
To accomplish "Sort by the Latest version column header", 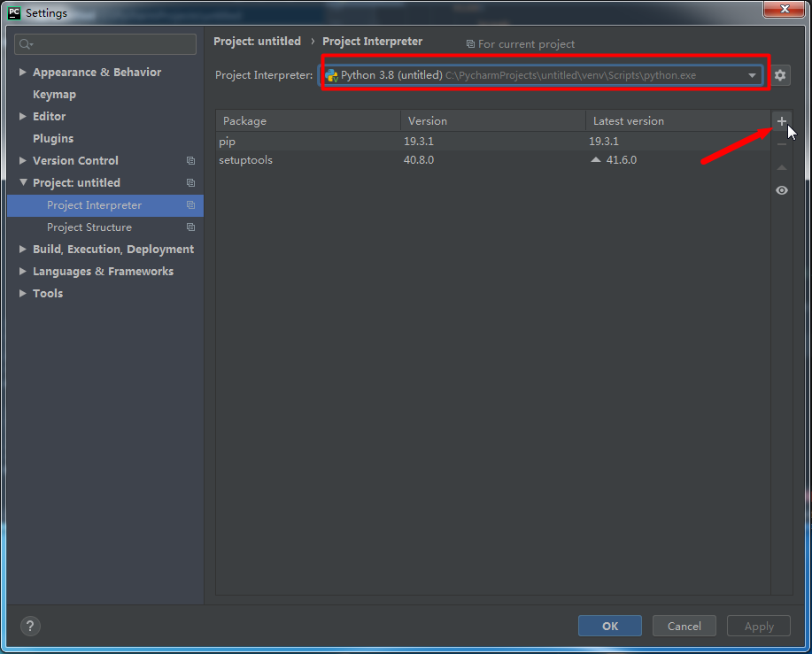I will click(678, 121).
